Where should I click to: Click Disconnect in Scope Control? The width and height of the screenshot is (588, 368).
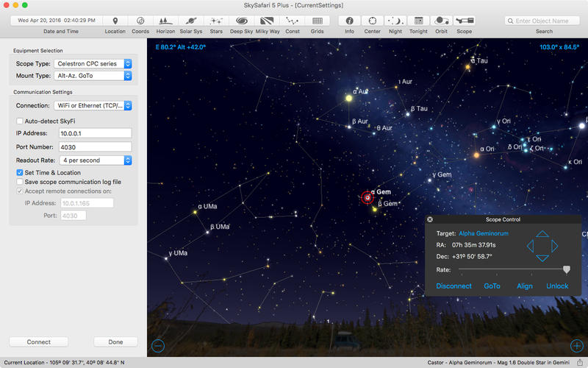coord(453,286)
